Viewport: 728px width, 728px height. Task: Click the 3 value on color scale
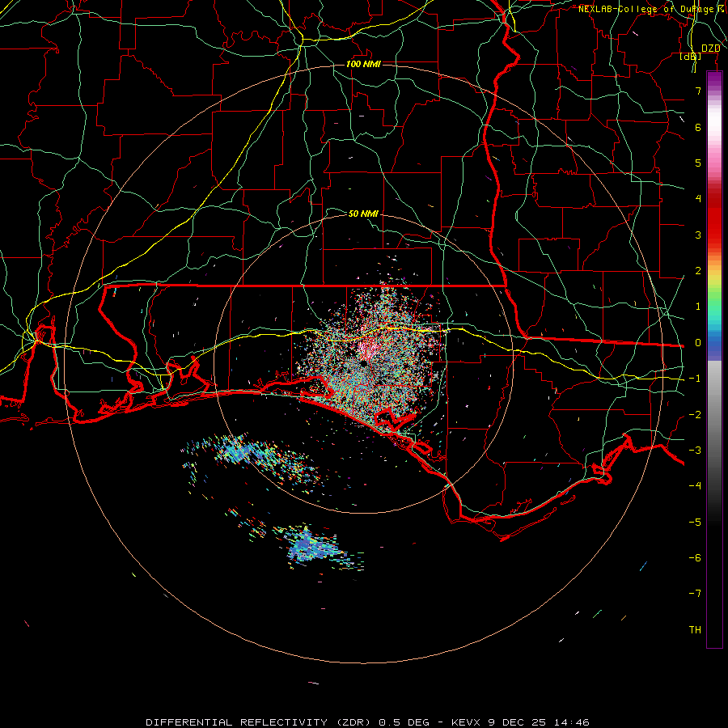coord(698,235)
